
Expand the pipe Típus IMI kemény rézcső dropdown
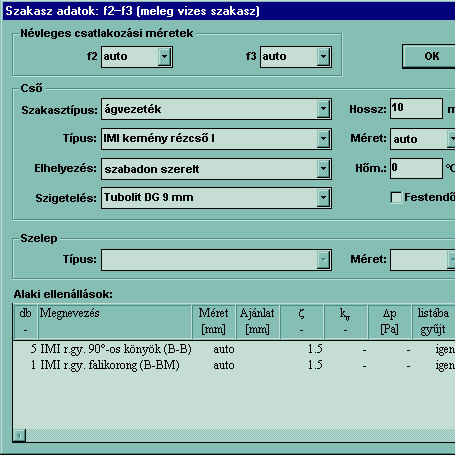point(323,138)
